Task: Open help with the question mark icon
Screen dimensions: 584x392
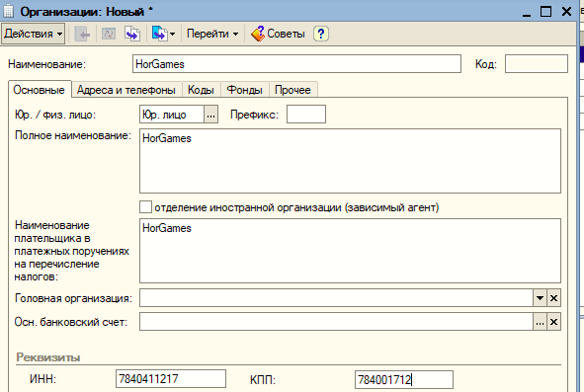Action: click(x=321, y=34)
